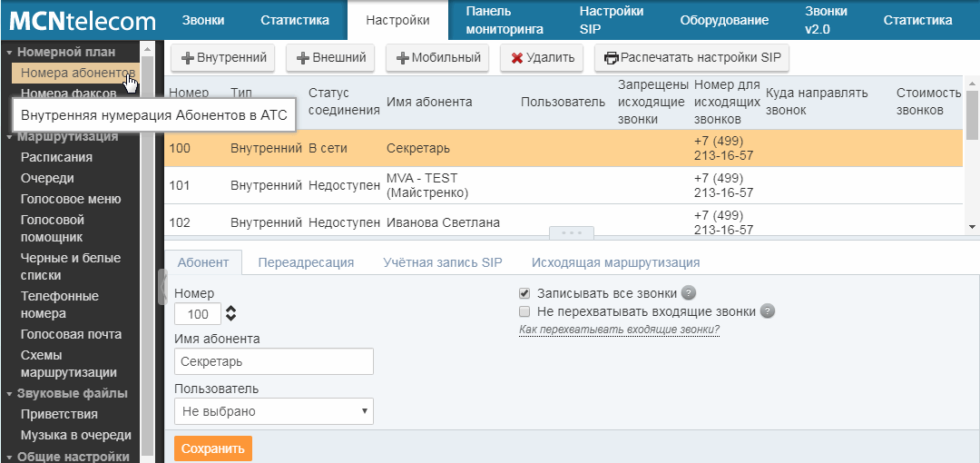Collapse the Номерной план section
The image size is (980, 463).
tap(10, 53)
